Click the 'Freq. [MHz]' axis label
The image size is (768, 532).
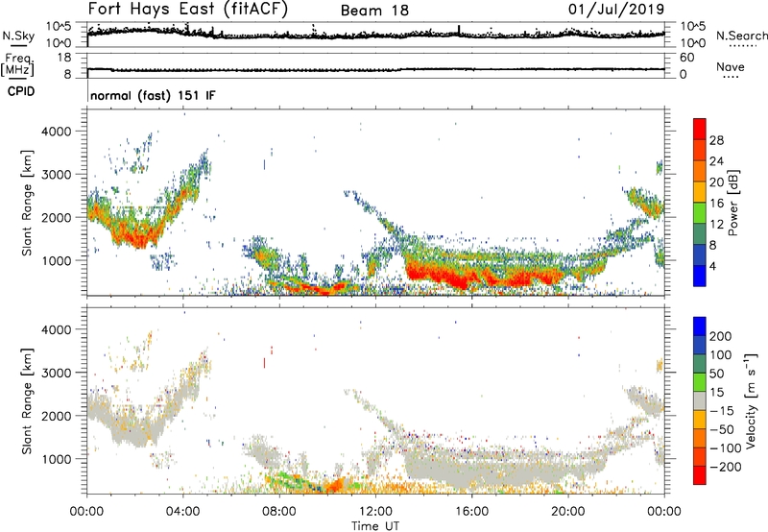(x=17, y=65)
